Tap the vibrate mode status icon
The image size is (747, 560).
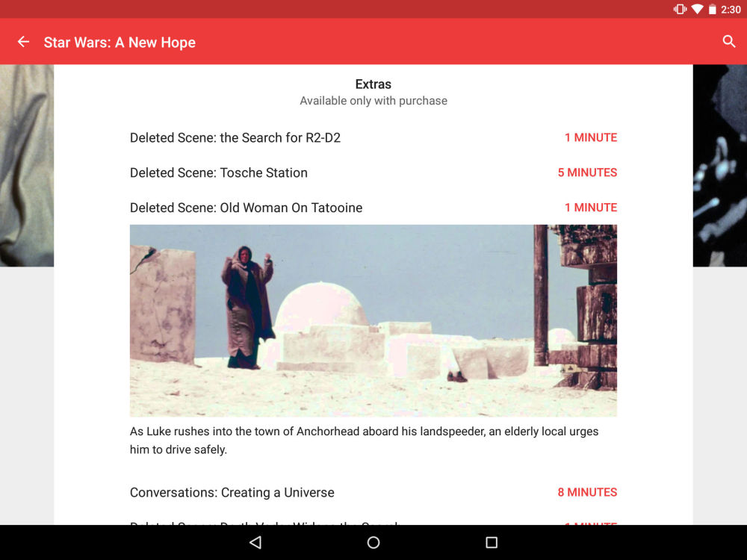(680, 10)
